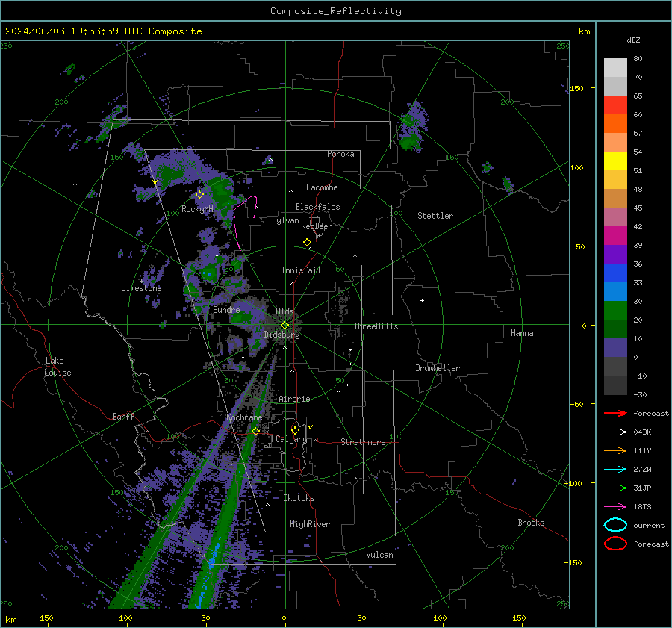This screenshot has width=672, height=628.
Task: Click yellow V marker northeast of Calgary
Action: coord(311,427)
